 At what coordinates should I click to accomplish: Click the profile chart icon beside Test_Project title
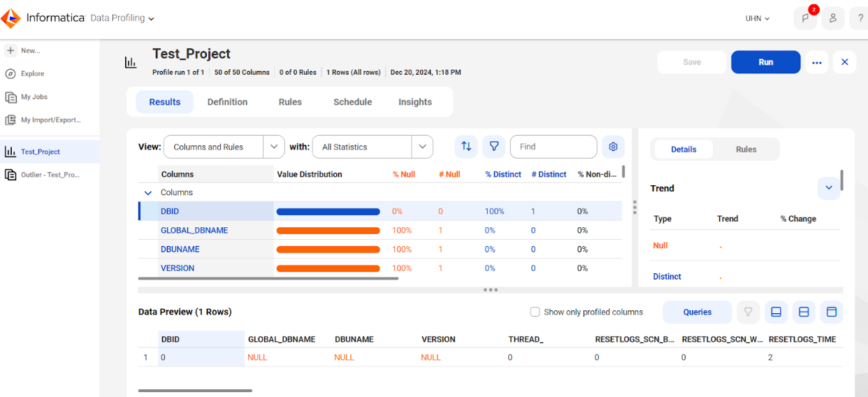[131, 62]
